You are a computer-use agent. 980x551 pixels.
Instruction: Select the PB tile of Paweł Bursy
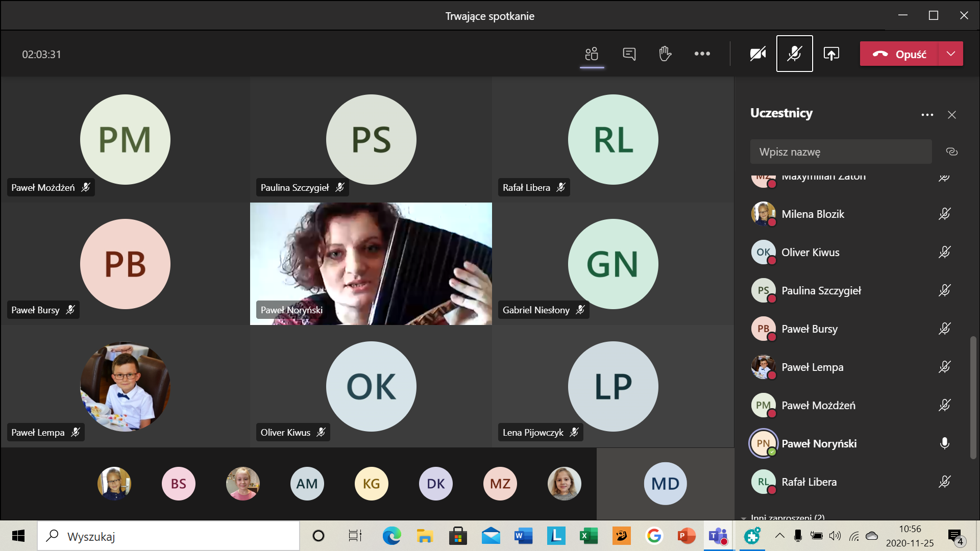pyautogui.click(x=125, y=264)
